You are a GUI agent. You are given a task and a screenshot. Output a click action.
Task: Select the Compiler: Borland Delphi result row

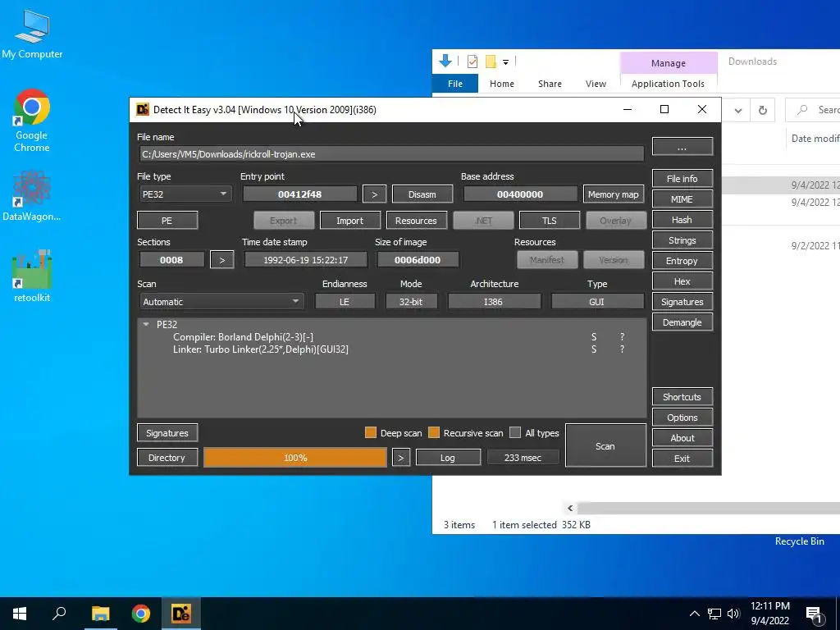point(391,337)
